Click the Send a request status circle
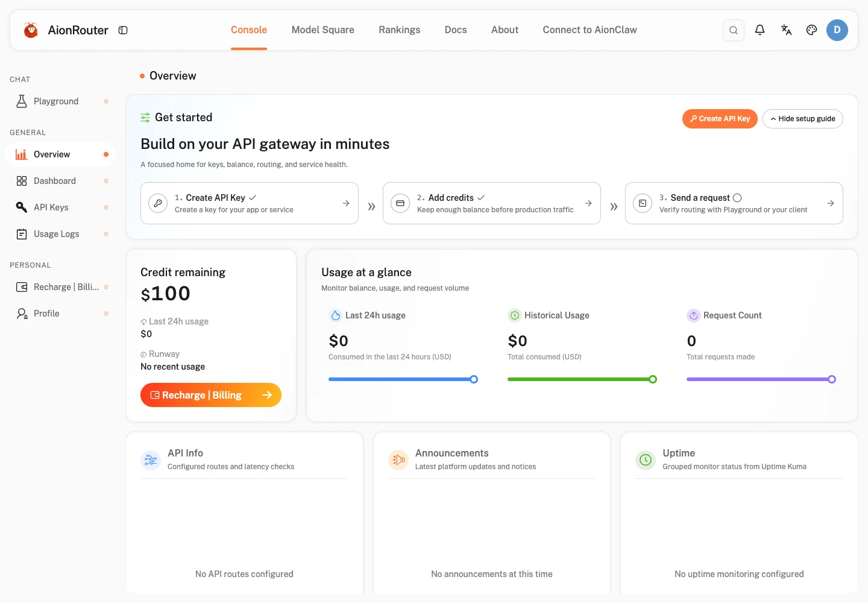Image resolution: width=868 pixels, height=603 pixels. [737, 198]
